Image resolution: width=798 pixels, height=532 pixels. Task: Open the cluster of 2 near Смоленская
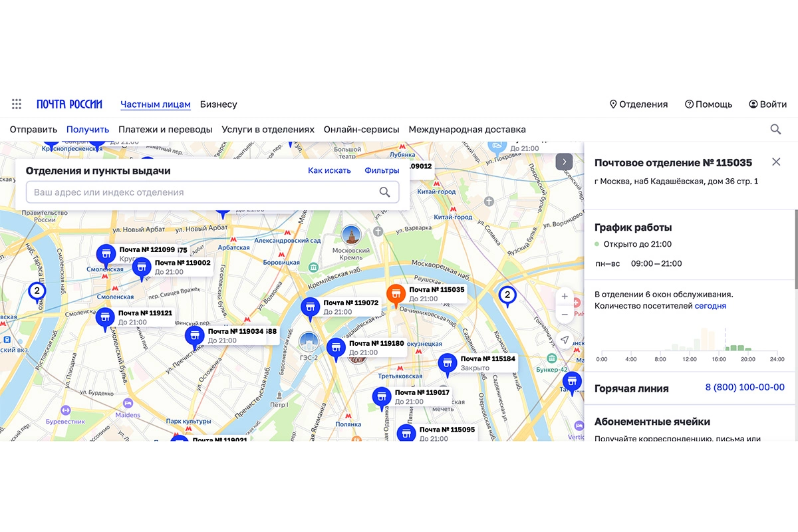click(37, 291)
